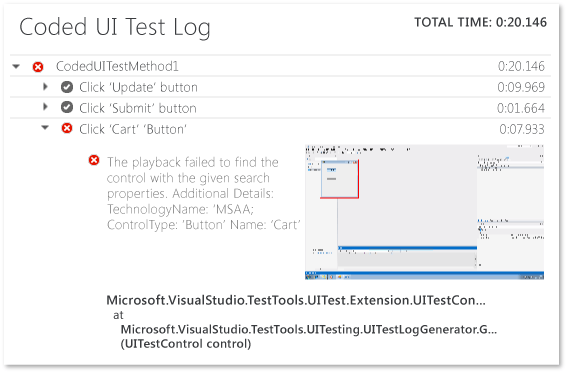Click the passed checkmark icon for Submit step

pos(67,108)
